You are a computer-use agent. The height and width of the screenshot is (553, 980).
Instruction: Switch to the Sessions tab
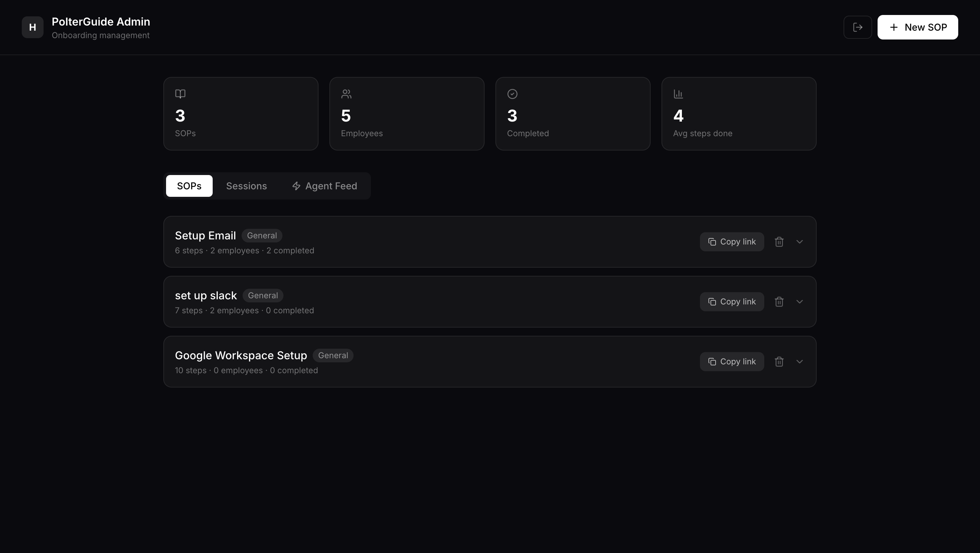(x=246, y=186)
